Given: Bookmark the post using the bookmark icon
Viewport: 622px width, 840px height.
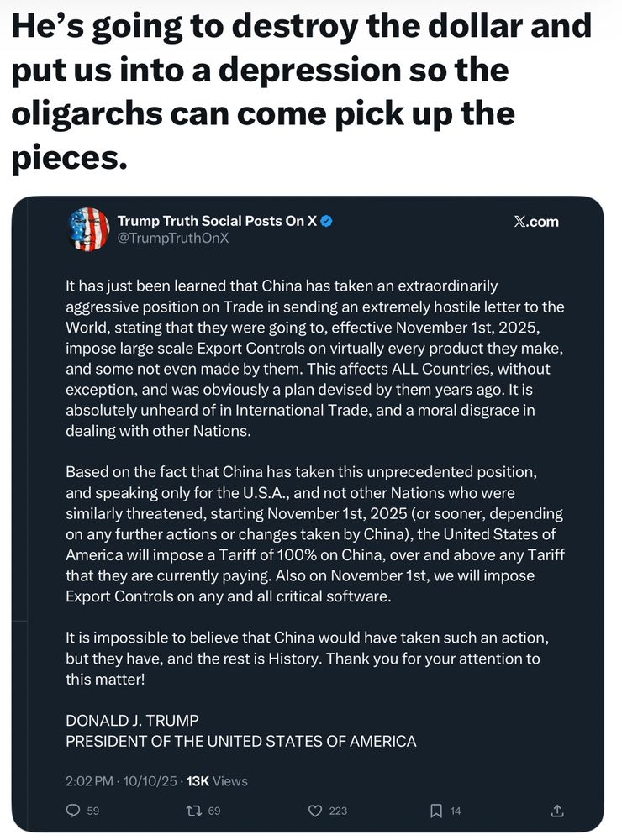Looking at the screenshot, I should (435, 811).
